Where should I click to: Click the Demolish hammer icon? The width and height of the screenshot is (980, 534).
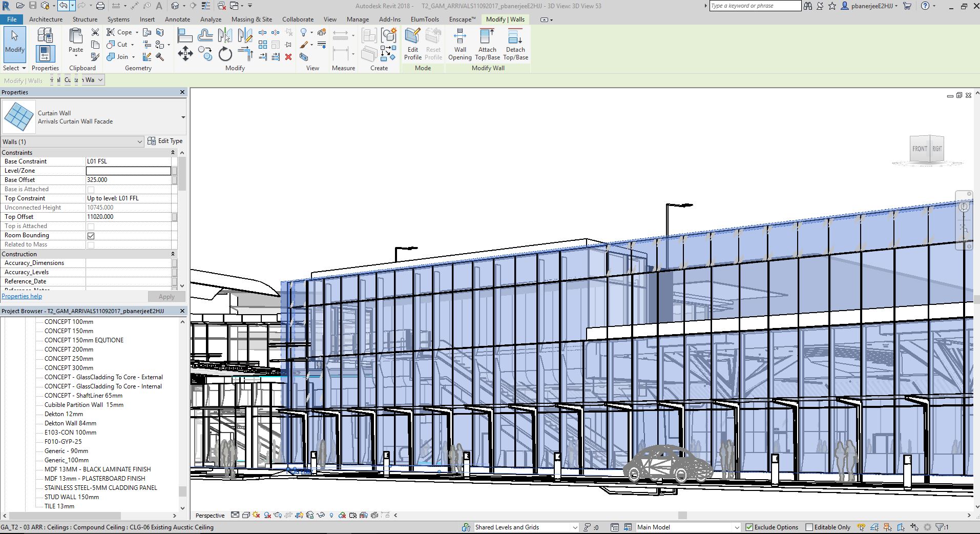tap(160, 57)
